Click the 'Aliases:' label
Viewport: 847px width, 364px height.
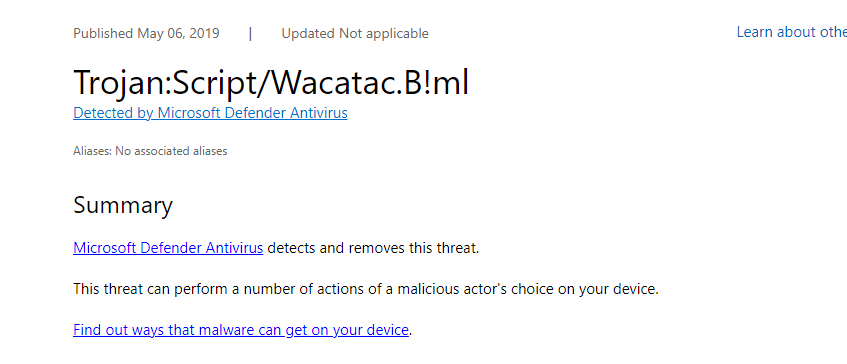(x=92, y=151)
